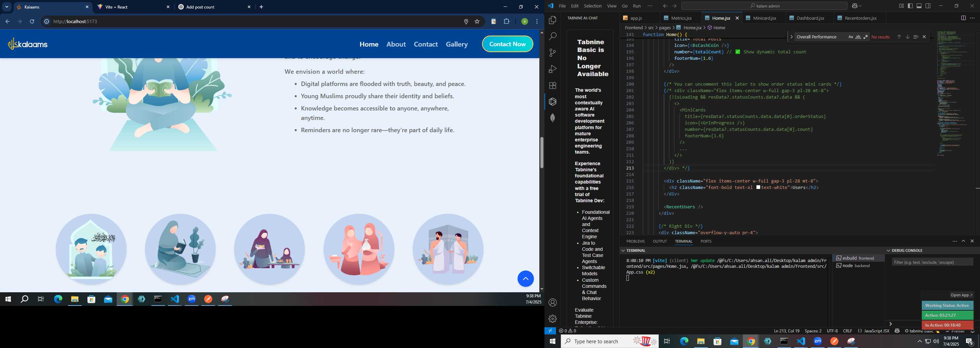Viewport: 980px width, 348px height.
Task: Click in the Debug Console filter field
Action: pos(932,262)
